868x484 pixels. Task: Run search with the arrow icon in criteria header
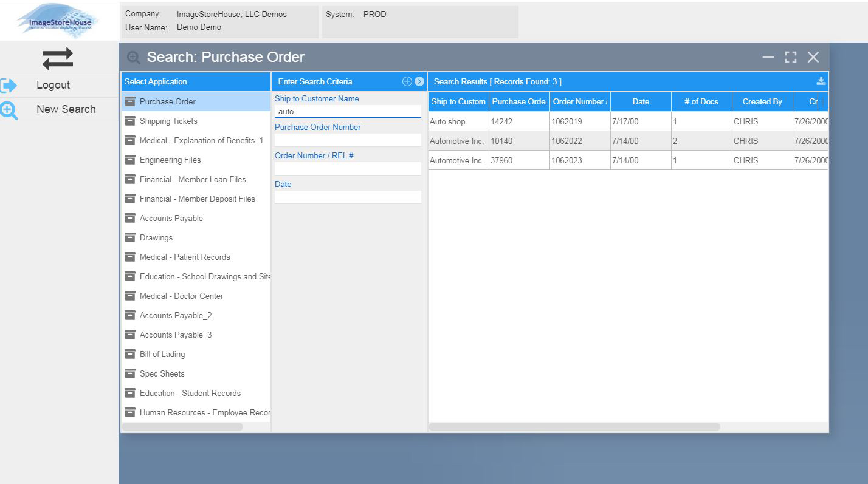pos(419,81)
